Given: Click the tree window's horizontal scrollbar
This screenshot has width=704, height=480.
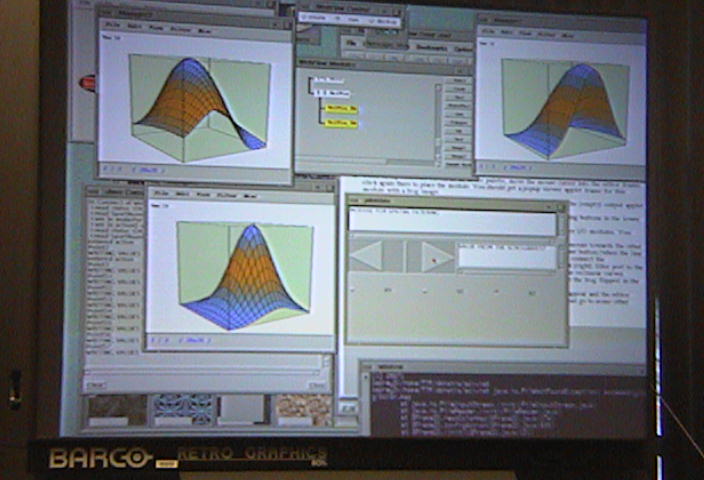Looking at the screenshot, I should tap(364, 161).
